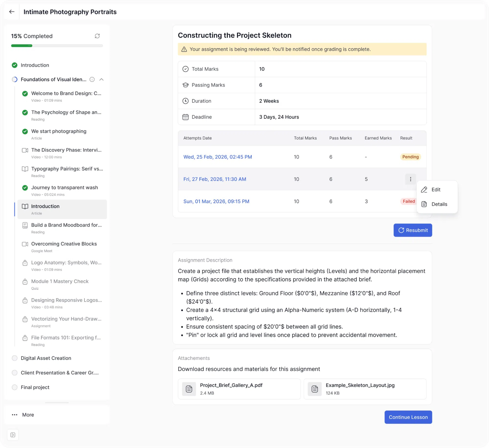Expand the Client Presentation & Career section
489x448 pixels.
coord(60,373)
